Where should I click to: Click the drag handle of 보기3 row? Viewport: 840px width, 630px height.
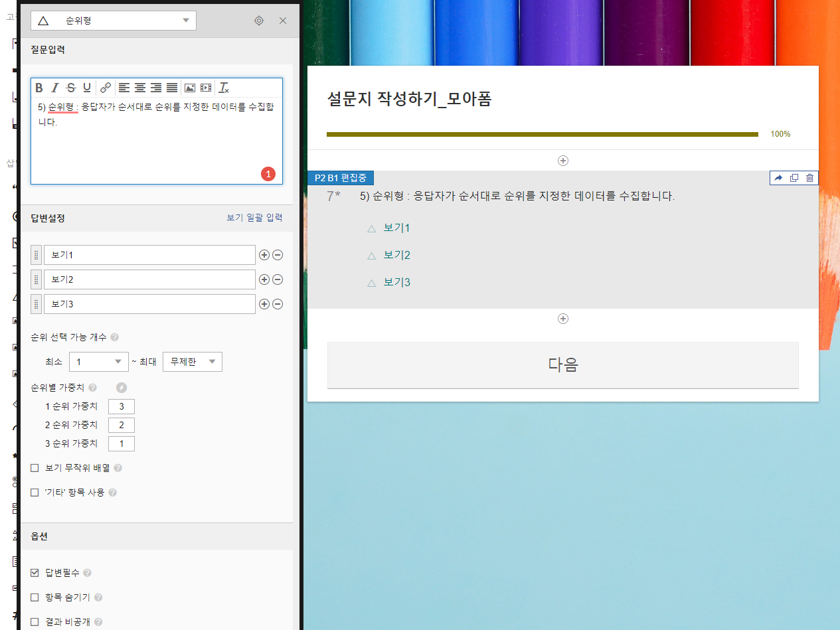click(x=37, y=304)
